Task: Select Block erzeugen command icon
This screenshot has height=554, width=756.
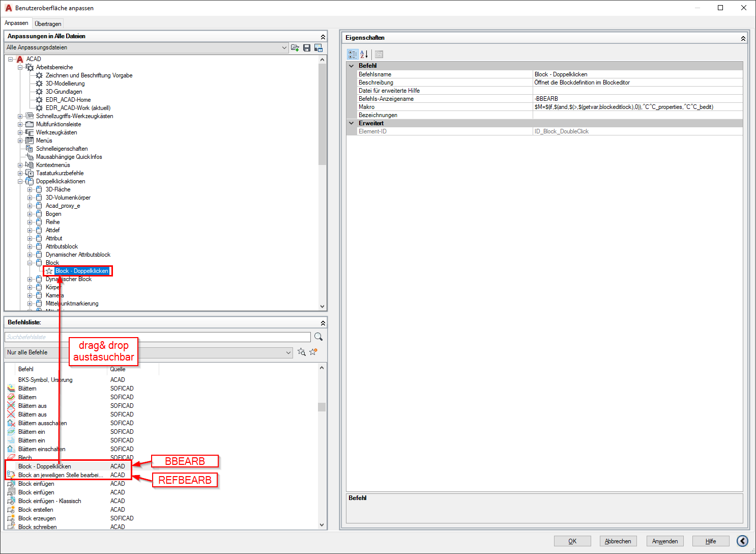Action: click(11, 518)
